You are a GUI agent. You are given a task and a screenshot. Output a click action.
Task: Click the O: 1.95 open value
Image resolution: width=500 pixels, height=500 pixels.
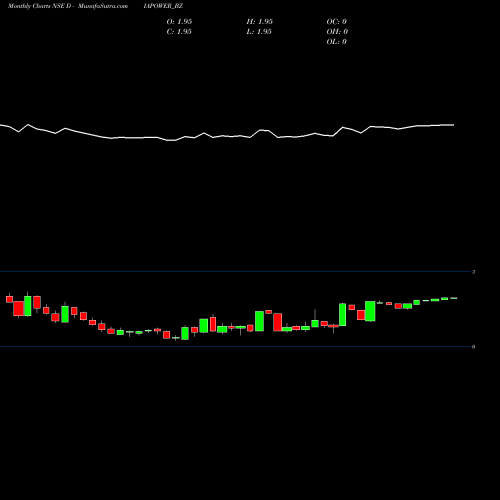coord(179,22)
